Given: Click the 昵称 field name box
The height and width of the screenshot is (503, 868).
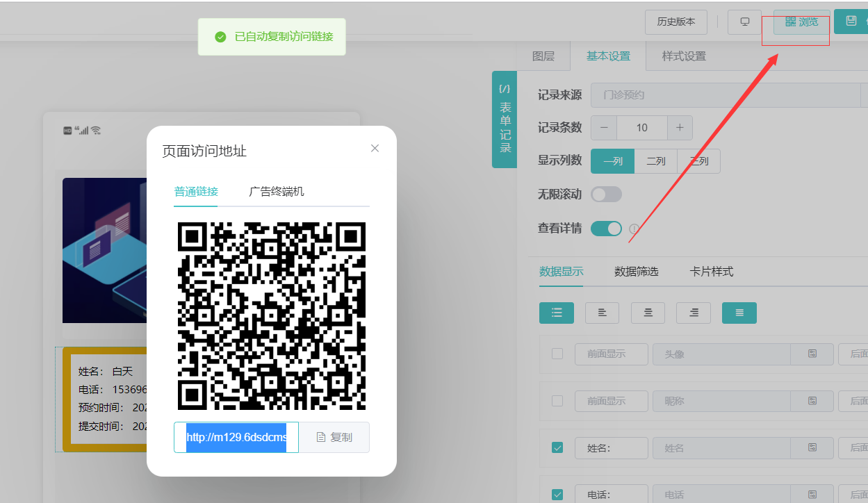Looking at the screenshot, I should [721, 402].
